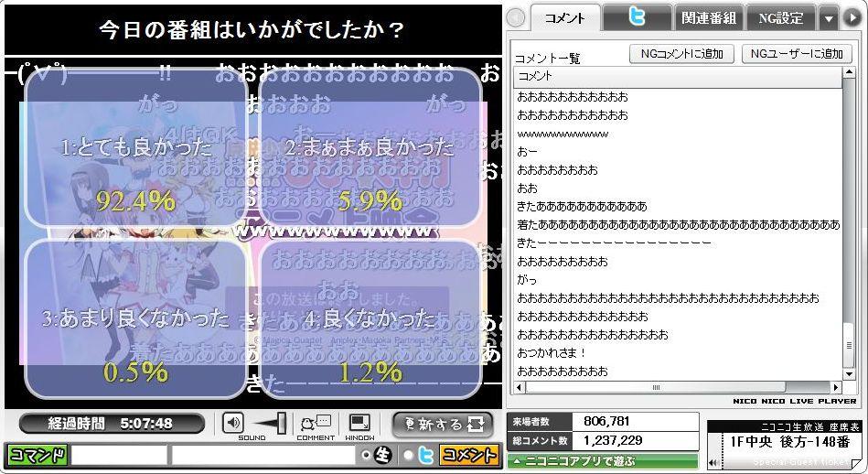Open the Twitter bird tab
The image size is (868, 474).
pos(638,17)
